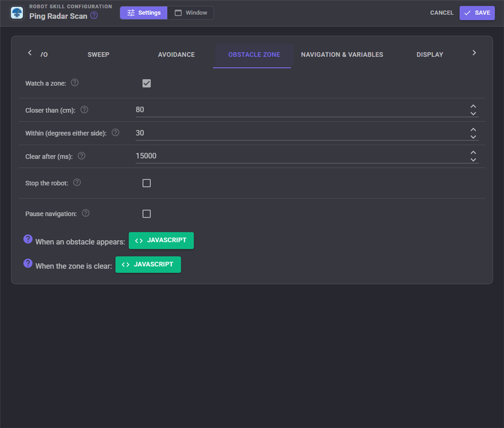The width and height of the screenshot is (504, 428).
Task: Open the Navigation & Variables tab
Action: point(342,55)
